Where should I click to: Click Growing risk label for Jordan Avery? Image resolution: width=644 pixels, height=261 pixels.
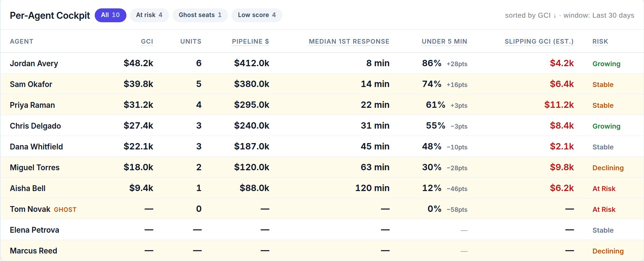[606, 64]
